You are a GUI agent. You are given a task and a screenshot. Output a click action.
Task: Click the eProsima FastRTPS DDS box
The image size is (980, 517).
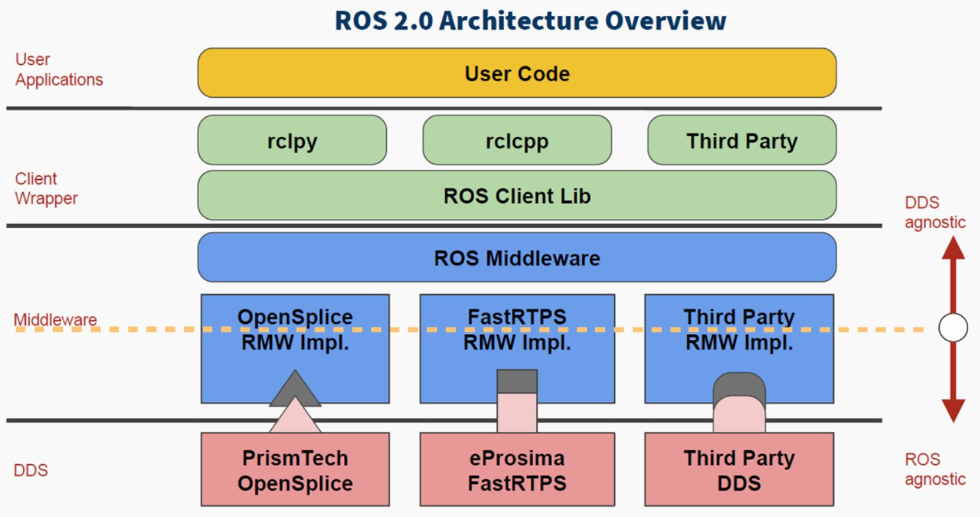click(x=517, y=469)
